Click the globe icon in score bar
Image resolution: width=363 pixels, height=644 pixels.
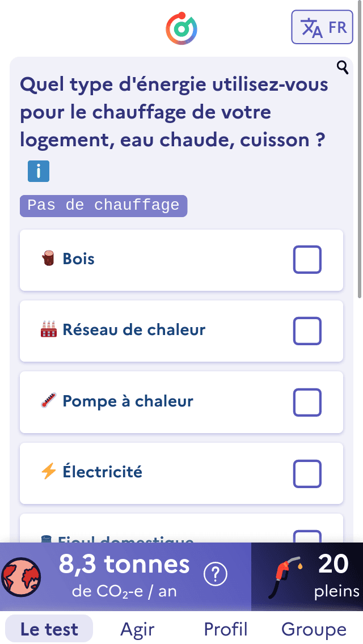coord(22,576)
